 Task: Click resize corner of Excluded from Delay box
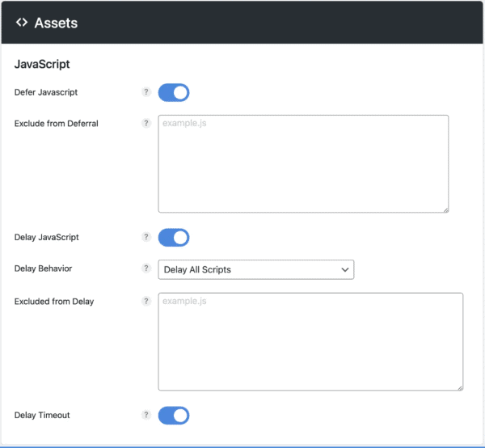point(459,387)
